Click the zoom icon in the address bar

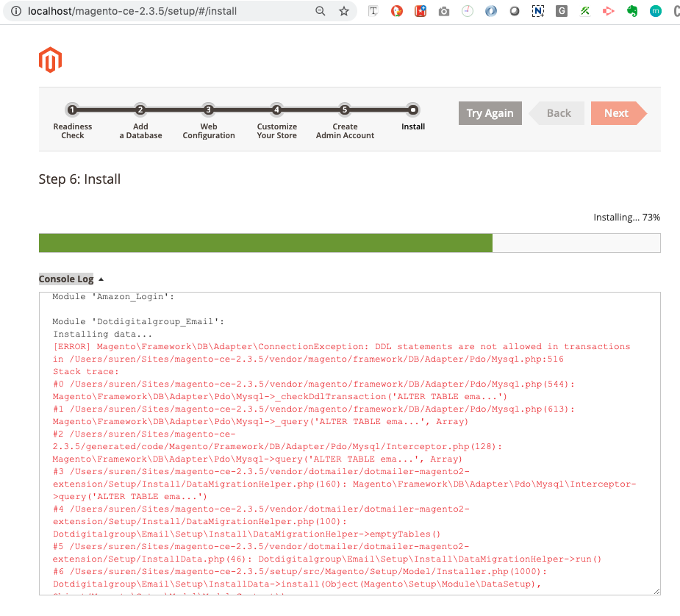pyautogui.click(x=321, y=11)
